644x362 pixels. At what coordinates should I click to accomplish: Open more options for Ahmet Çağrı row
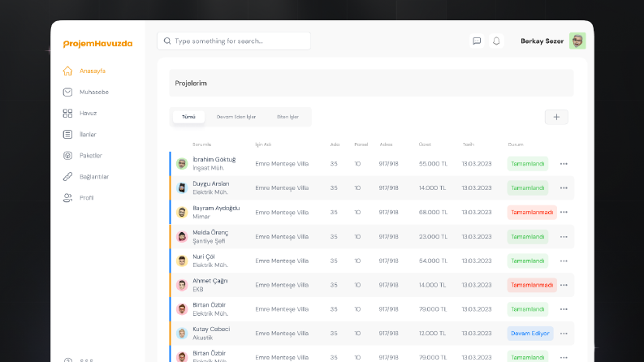tap(564, 285)
